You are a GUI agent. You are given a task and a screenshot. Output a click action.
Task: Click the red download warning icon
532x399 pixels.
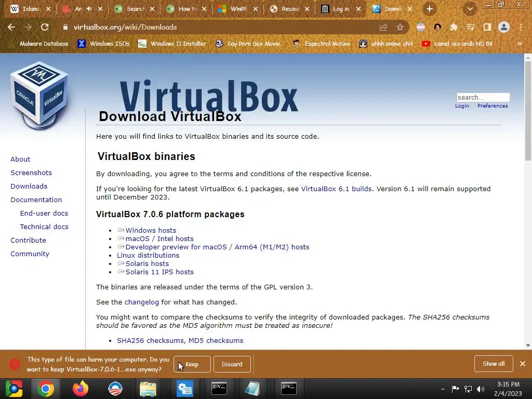[14, 364]
